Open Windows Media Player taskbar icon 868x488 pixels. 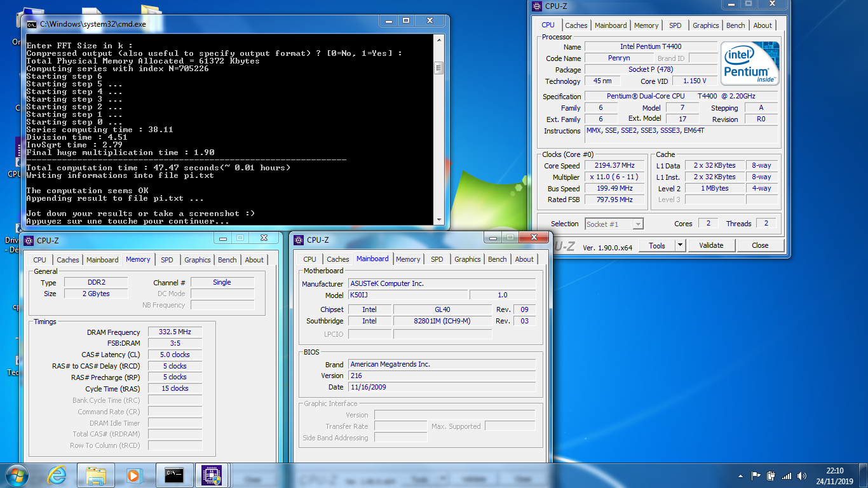pos(133,475)
